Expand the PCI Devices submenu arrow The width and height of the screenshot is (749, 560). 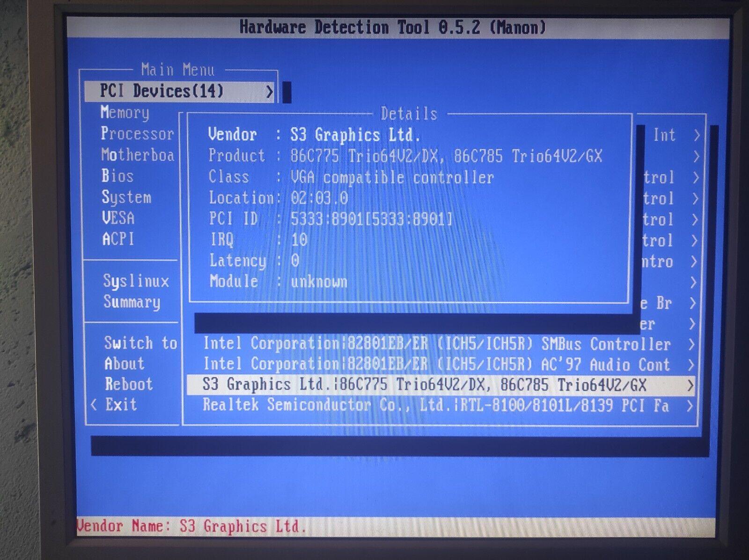click(x=269, y=92)
